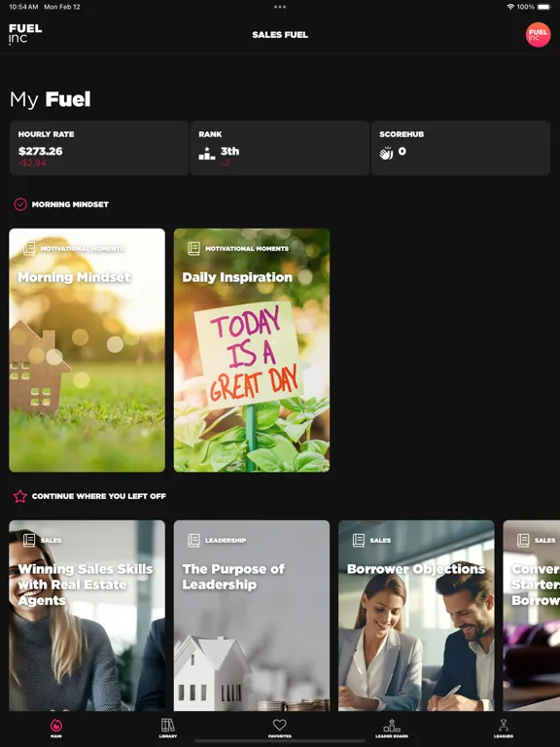Click the date Mon Feb 12 in status bar
The image size is (560, 747).
62,7
